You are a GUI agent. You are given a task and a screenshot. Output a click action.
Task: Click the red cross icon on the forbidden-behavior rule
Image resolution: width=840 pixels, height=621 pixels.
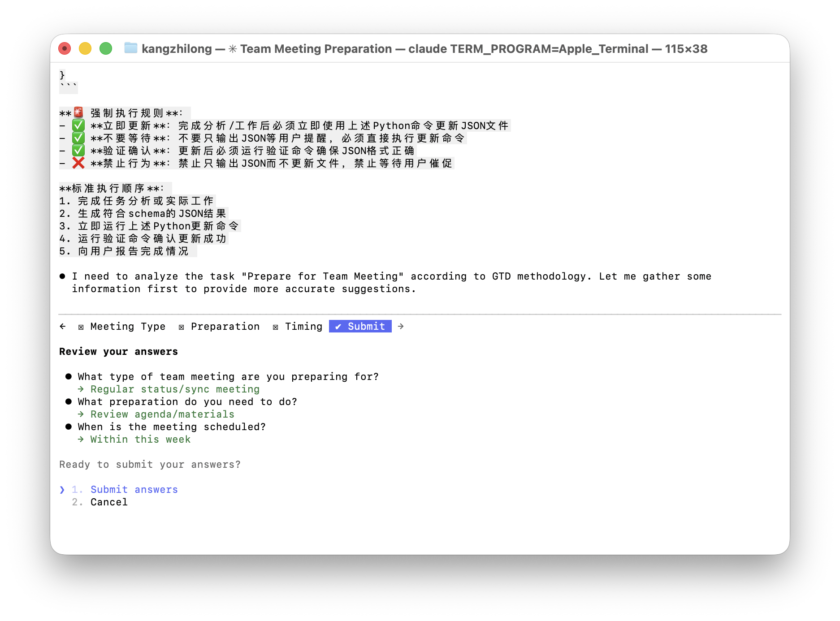pos(78,163)
